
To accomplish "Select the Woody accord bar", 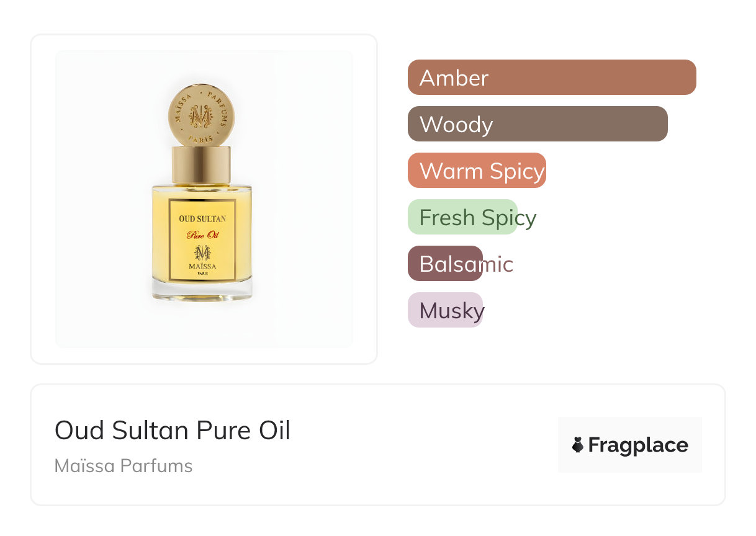I will [537, 124].
